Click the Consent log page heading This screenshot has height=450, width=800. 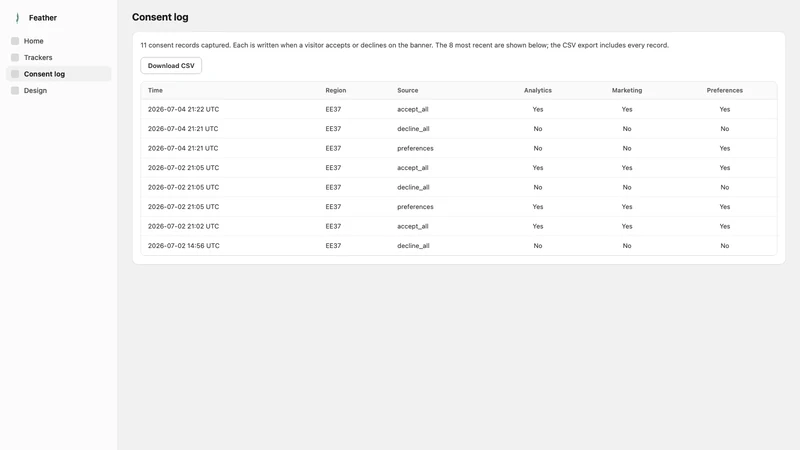160,17
